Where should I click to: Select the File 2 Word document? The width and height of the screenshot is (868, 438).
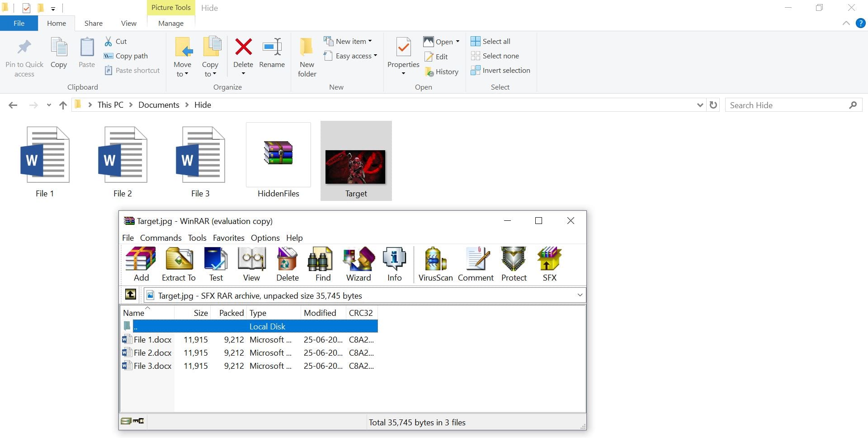pos(123,161)
